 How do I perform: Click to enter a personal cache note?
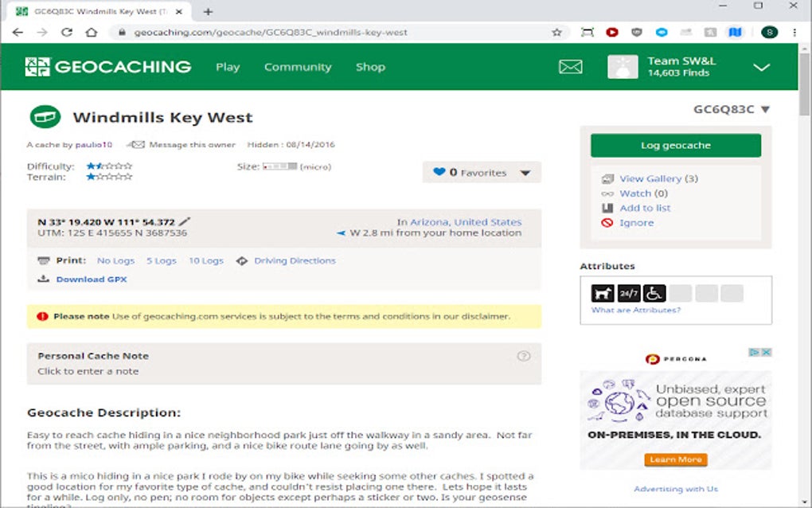tap(88, 371)
